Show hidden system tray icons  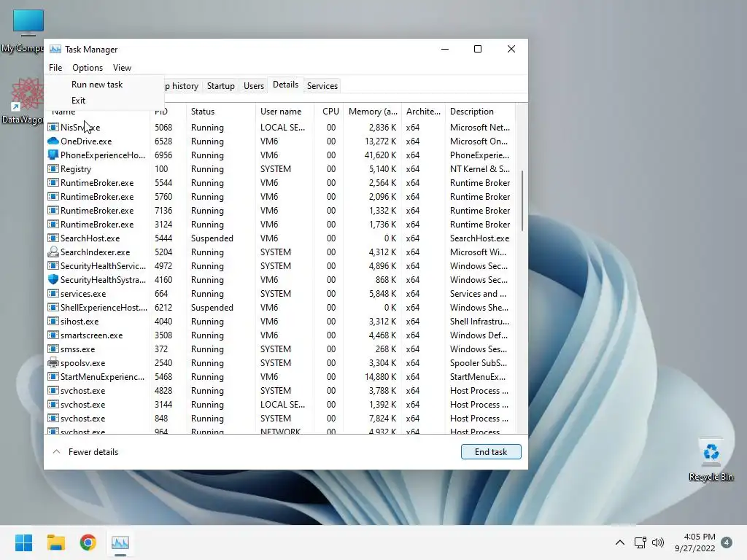coord(620,542)
